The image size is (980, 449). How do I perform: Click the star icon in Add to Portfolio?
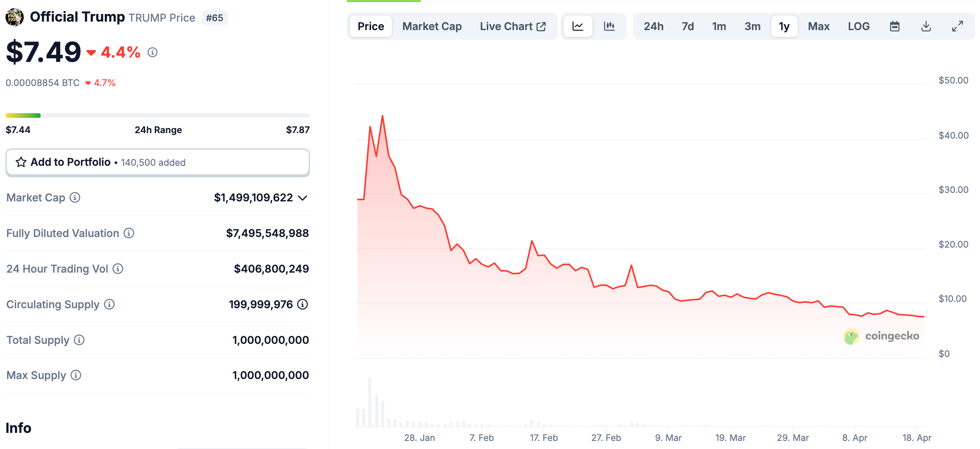[x=21, y=162]
